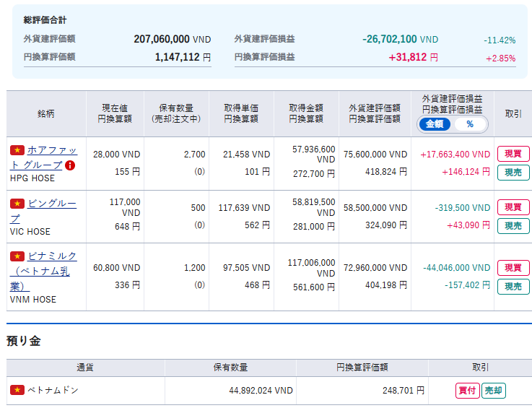Click the 通貨 column header
This screenshot has width=532, height=408.
[85, 368]
